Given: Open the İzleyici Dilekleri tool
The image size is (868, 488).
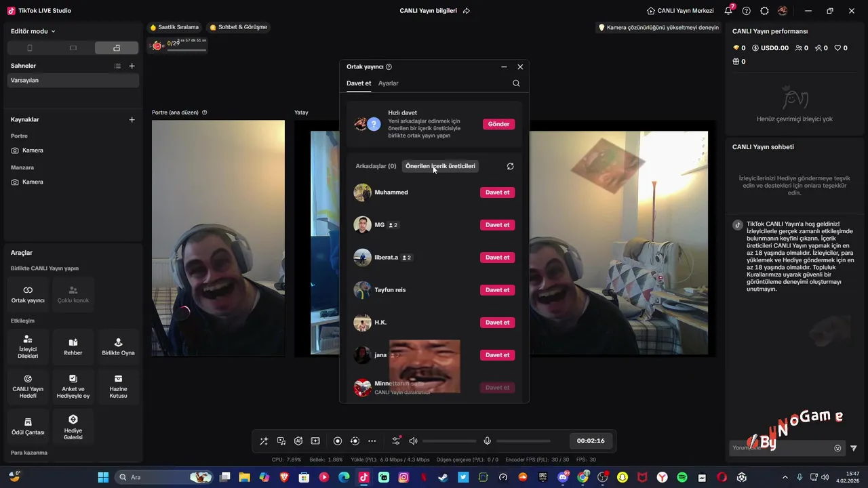Looking at the screenshot, I should (28, 347).
